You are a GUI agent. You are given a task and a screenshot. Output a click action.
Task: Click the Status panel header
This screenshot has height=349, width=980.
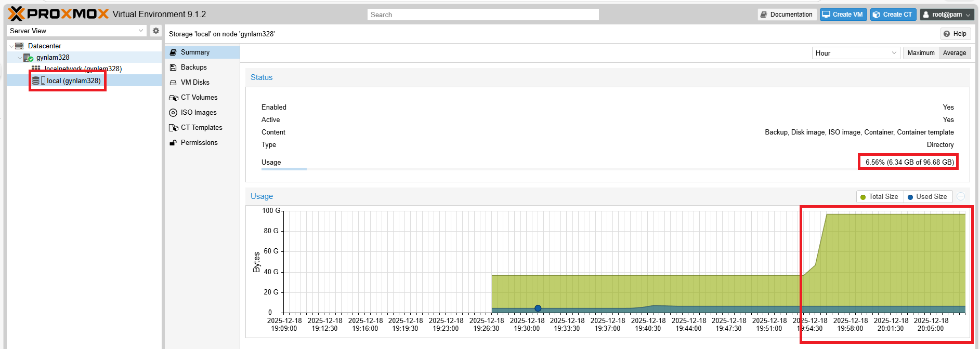tap(608, 77)
